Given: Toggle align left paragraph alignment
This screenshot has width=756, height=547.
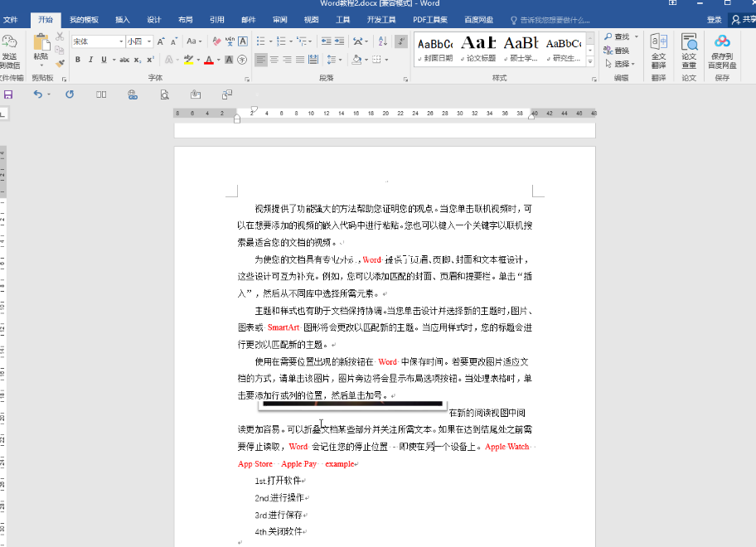Looking at the screenshot, I should (261, 60).
